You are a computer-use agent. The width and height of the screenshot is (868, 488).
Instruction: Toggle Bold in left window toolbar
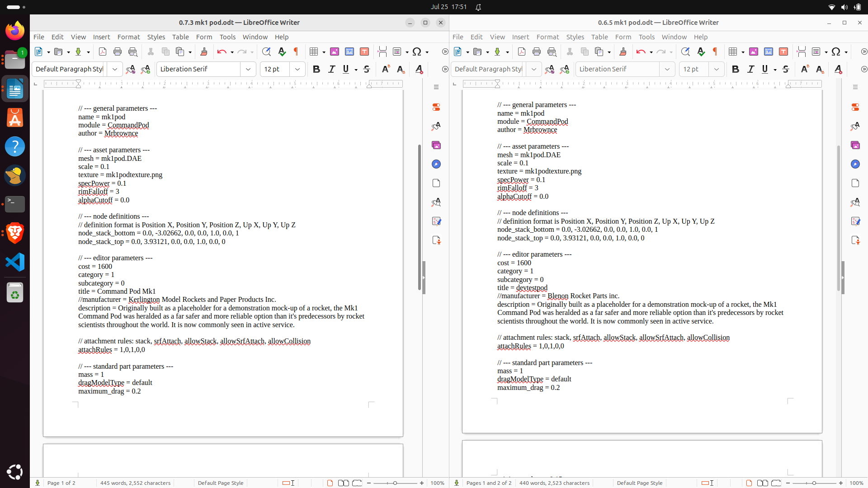click(316, 69)
